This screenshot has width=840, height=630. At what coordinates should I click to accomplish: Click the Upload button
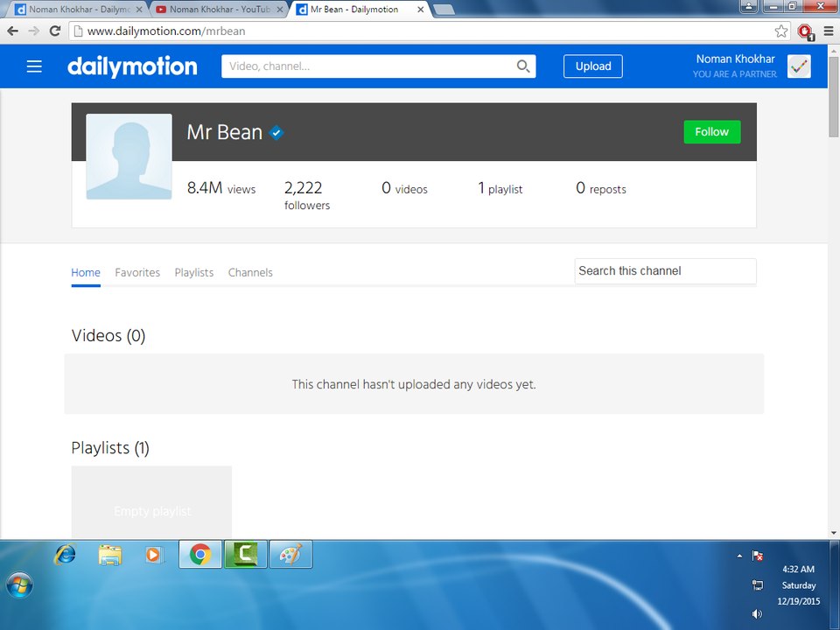tap(593, 66)
